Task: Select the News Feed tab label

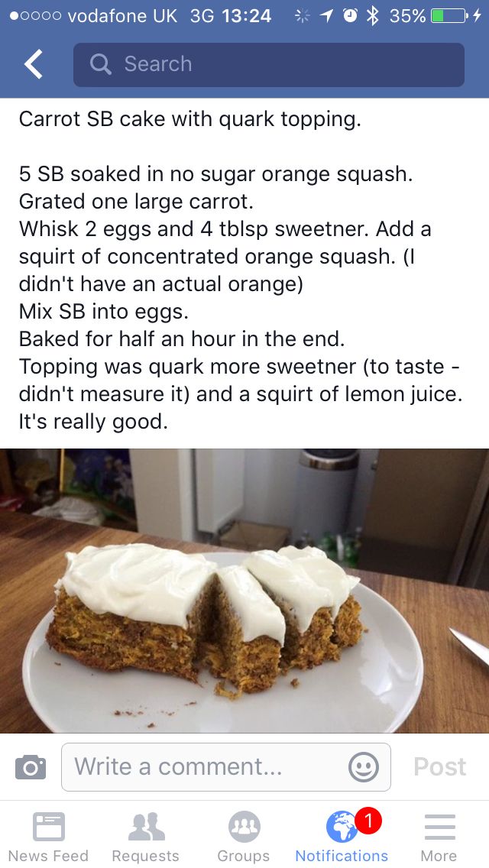Action: tap(48, 856)
